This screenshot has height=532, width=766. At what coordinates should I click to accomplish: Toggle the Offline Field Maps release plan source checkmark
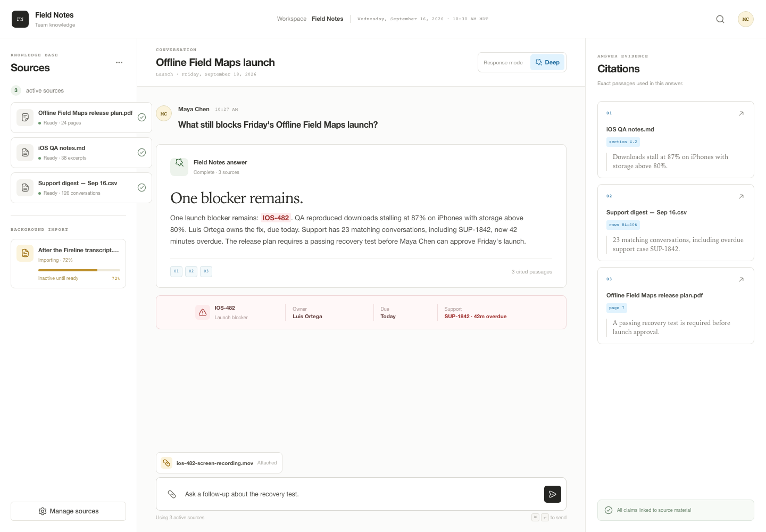[x=141, y=117]
